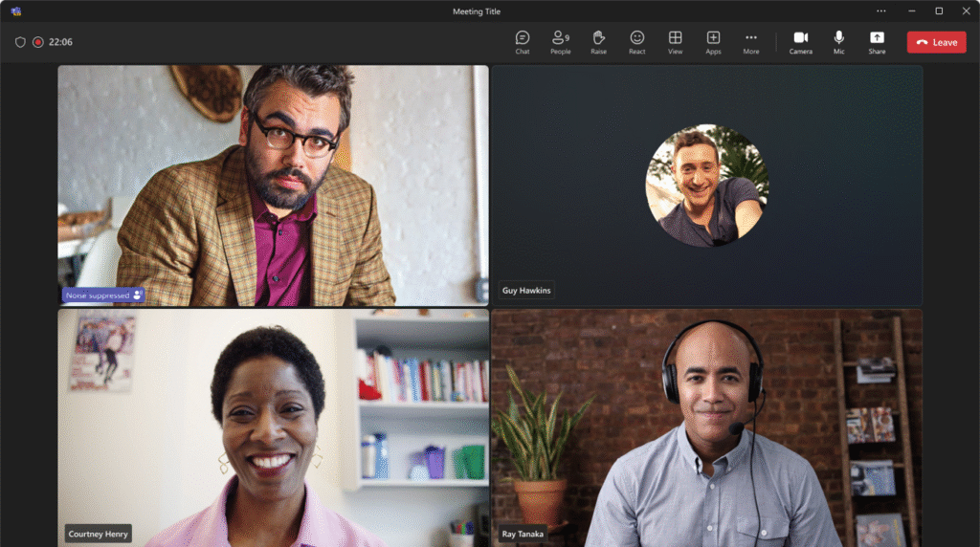Click the shield security icon
This screenshot has width=980, height=547.
(x=20, y=42)
